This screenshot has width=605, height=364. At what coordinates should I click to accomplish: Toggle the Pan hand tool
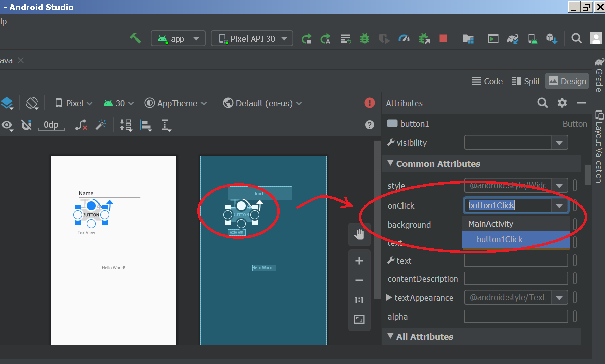[x=359, y=235]
